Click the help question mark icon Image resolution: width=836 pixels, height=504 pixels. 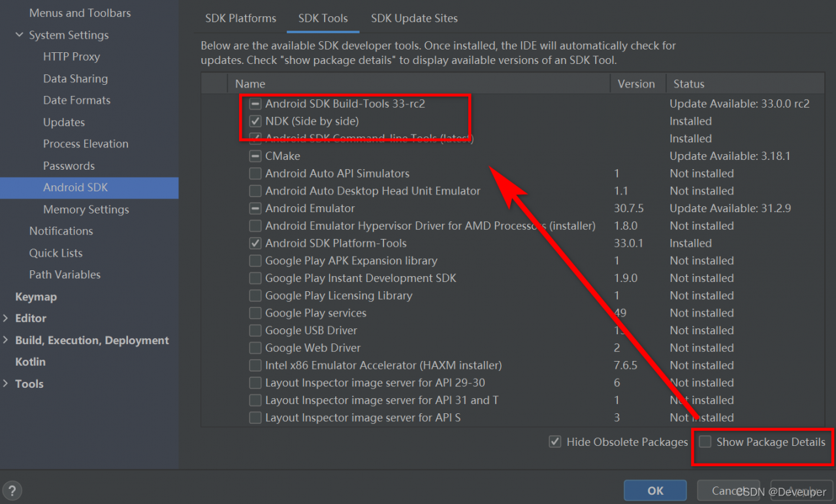click(x=12, y=490)
